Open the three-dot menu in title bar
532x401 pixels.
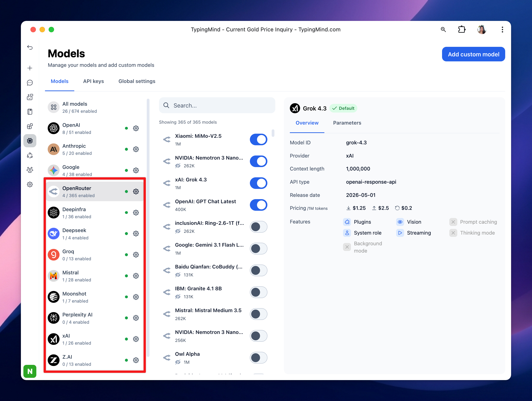coord(502,30)
